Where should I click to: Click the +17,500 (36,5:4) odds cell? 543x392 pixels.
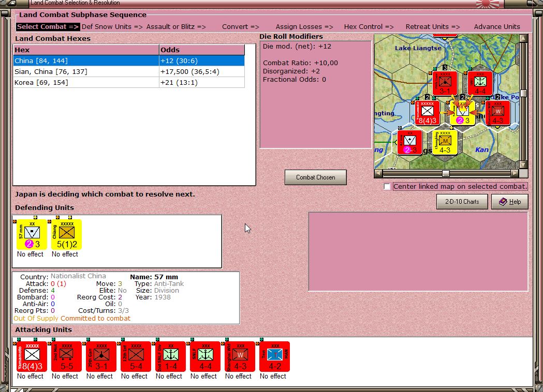pyautogui.click(x=202, y=71)
